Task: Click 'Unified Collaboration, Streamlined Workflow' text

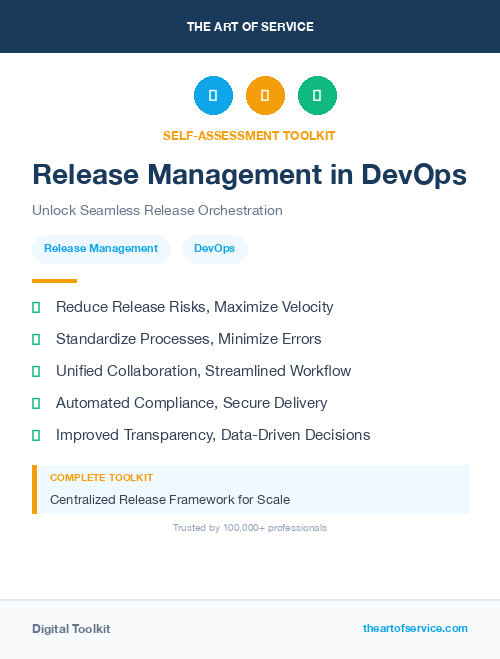Action: 203,371
